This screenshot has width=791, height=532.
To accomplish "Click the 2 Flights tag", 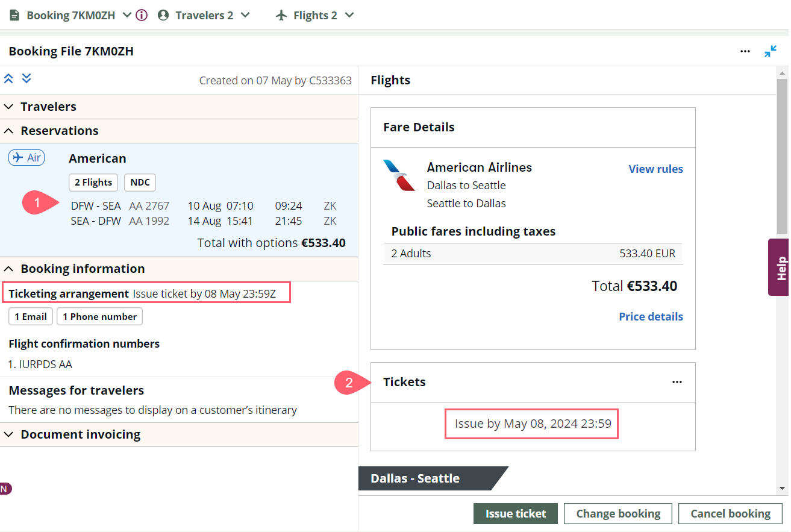I will click(93, 183).
